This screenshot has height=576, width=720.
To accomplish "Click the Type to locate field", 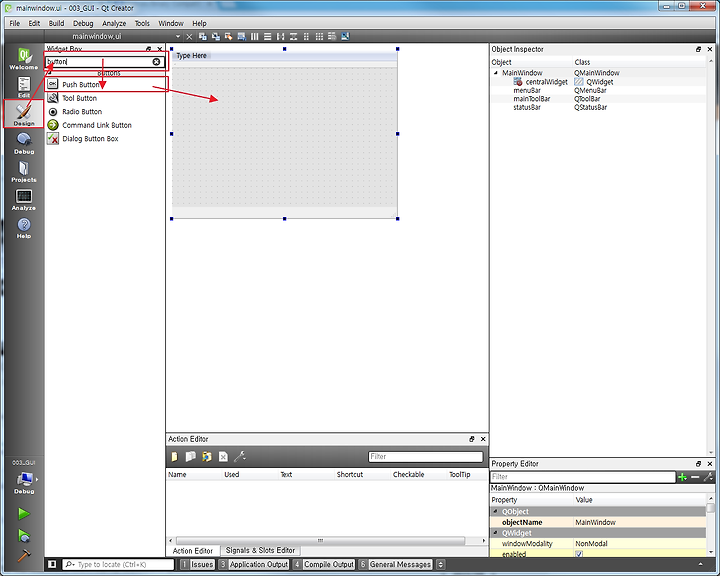I will pyautogui.click(x=118, y=564).
